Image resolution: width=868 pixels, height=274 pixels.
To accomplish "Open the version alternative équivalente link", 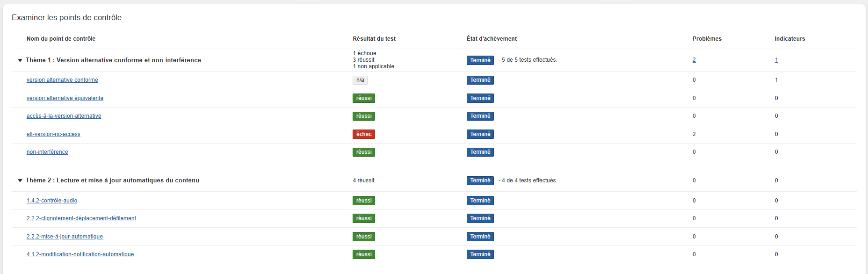I will 65,98.
